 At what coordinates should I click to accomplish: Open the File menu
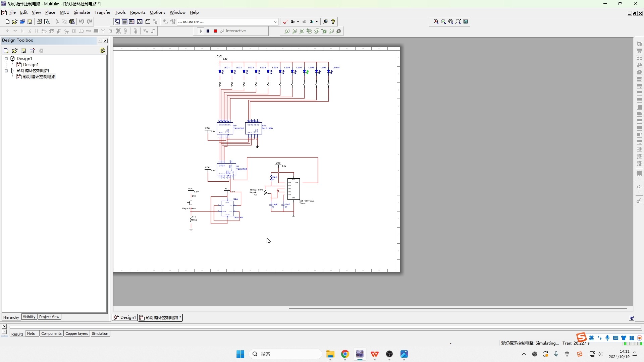point(12,12)
